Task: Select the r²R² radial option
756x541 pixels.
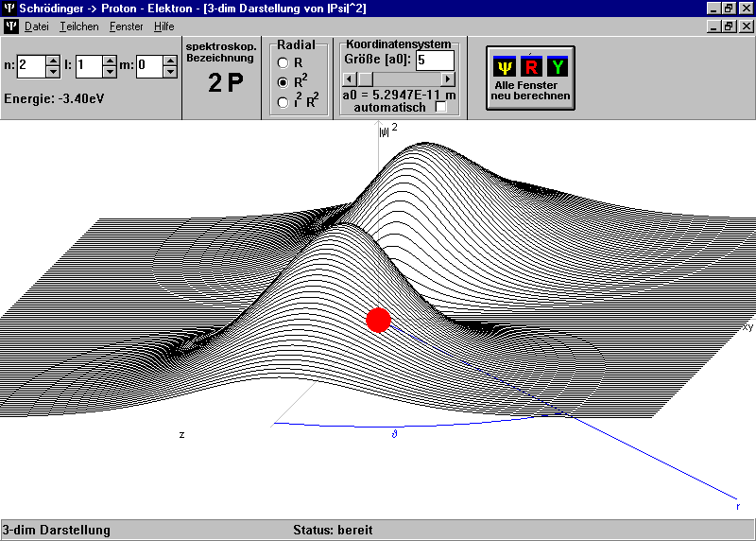Action: (282, 102)
